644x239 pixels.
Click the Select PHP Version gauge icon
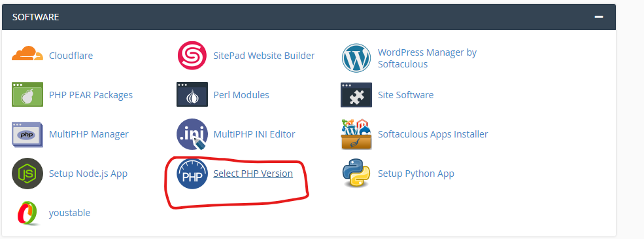tap(192, 174)
